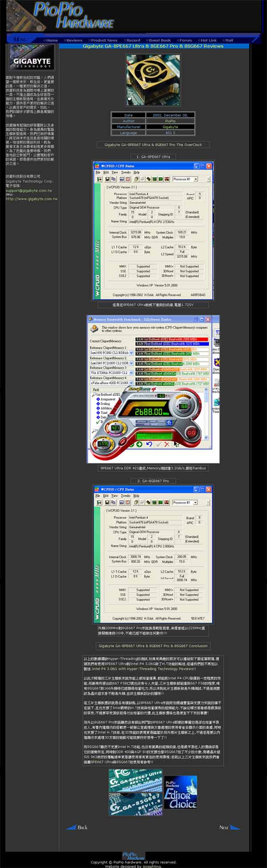Open Product News section
This screenshot has height=868, width=267.
point(104,40)
